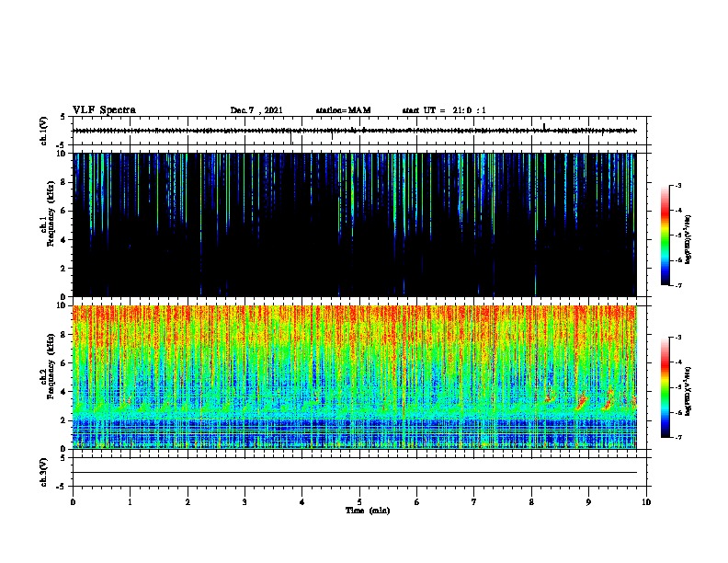The image size is (728, 563).
Task: Click the '6' kHz tick on ch.1 spectrogram
Action: [64, 211]
